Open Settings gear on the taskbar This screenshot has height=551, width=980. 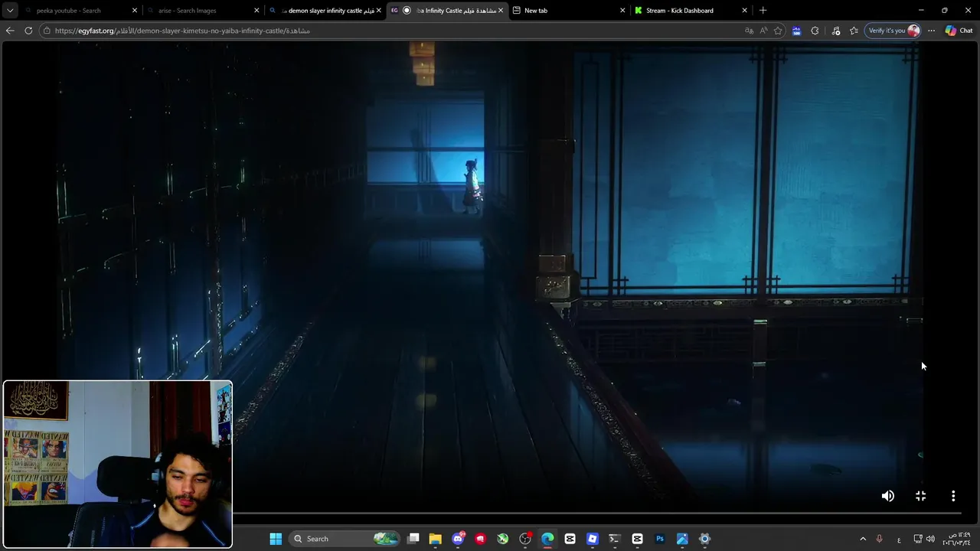coord(704,539)
